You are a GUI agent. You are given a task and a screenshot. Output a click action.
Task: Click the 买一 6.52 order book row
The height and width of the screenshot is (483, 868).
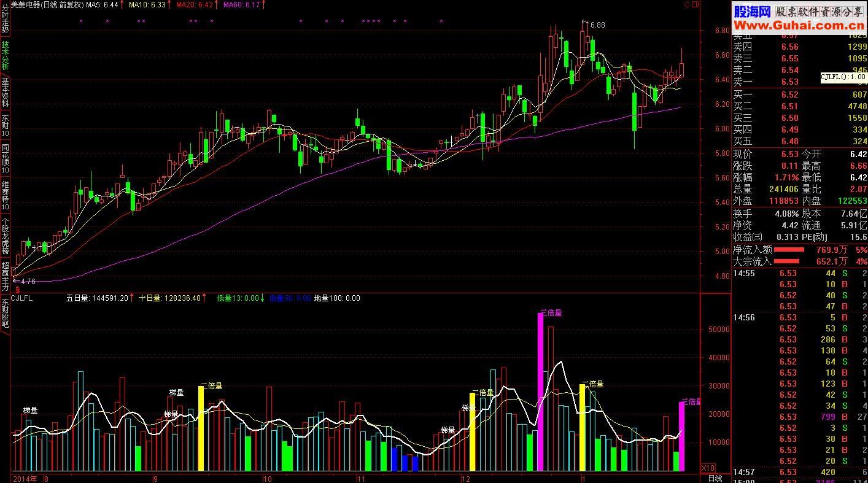pyautogui.click(x=800, y=95)
